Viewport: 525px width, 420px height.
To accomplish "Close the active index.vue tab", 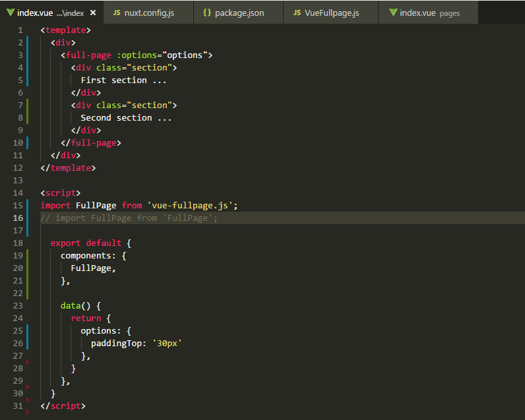I will click(x=93, y=13).
